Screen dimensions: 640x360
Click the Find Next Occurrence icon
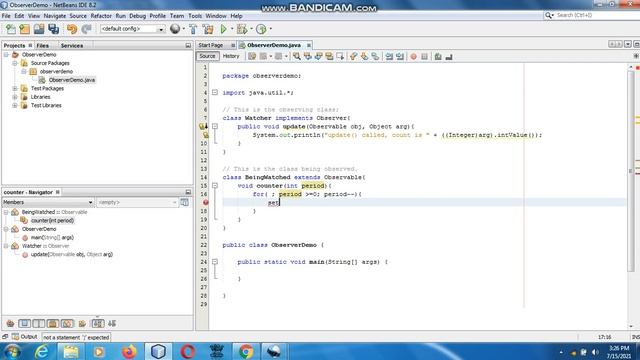[x=318, y=56]
